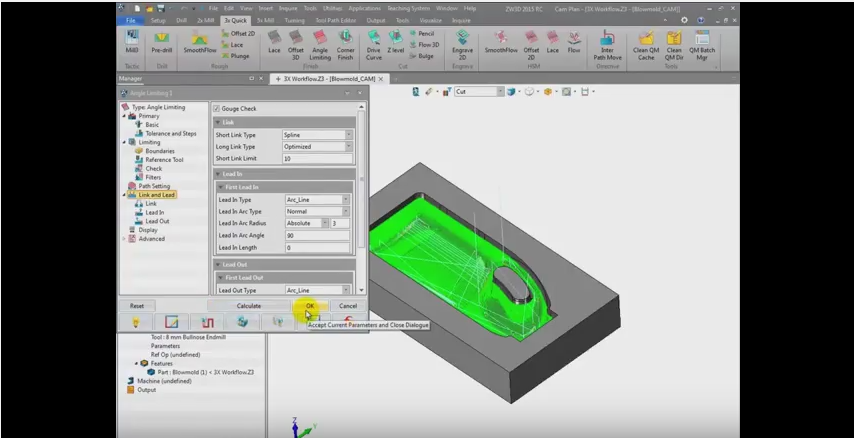854x438 pixels.
Task: Select Drive Curve cut operation
Action: (374, 45)
